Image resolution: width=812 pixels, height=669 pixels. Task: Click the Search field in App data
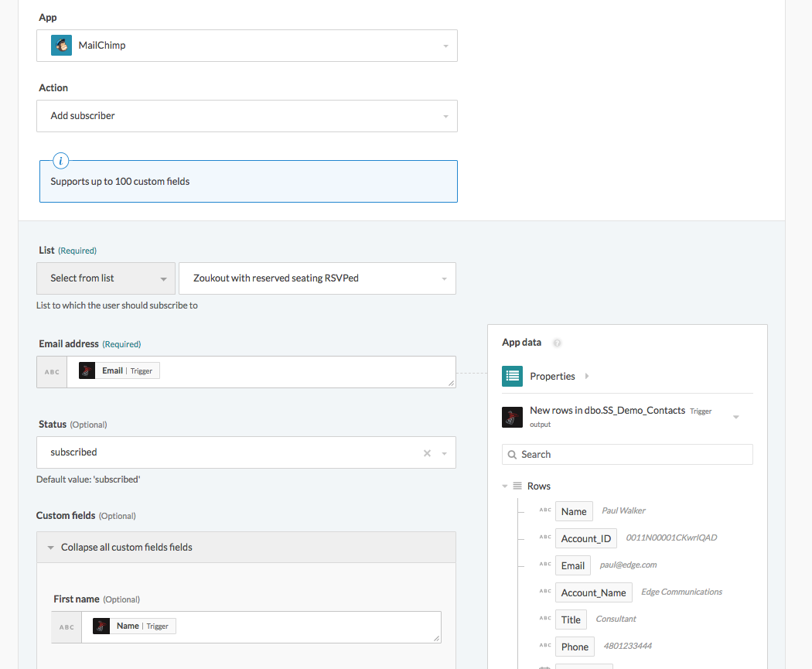pos(626,454)
